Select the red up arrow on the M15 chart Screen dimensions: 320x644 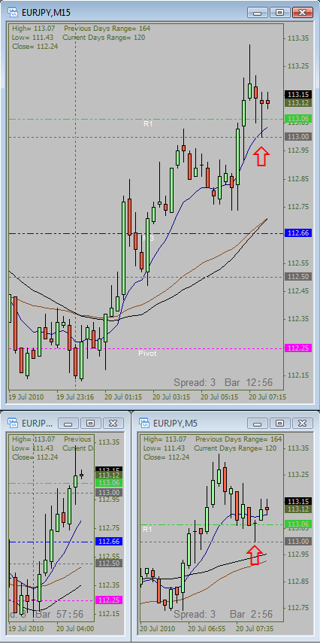tap(261, 157)
